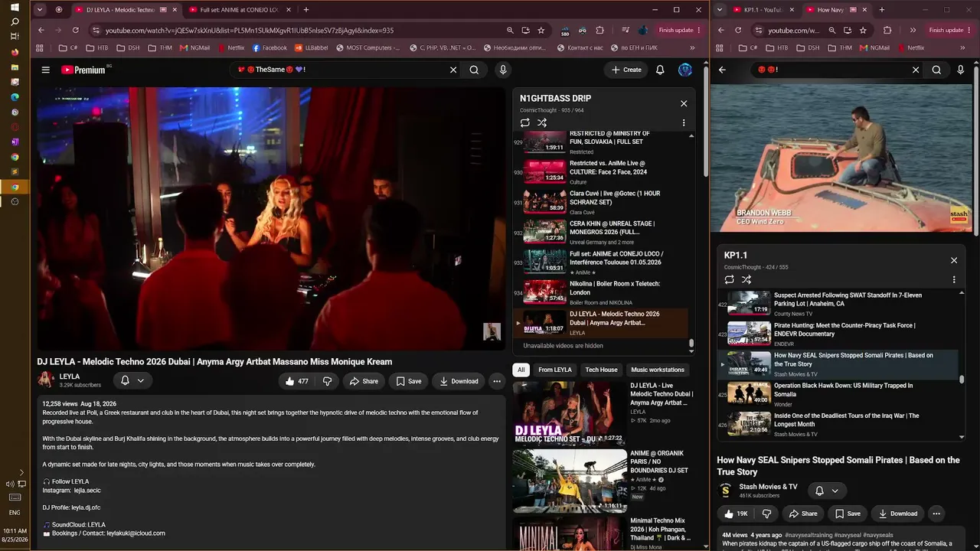Open the tab search dropdown in left Chrome window
Viewport: 980px width, 551px height.
[x=40, y=10]
